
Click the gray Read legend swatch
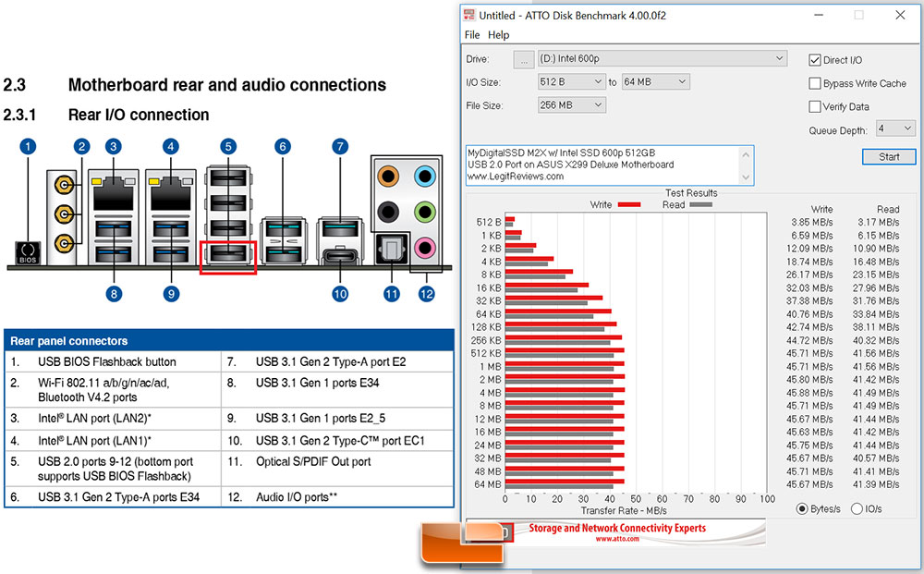pos(700,204)
